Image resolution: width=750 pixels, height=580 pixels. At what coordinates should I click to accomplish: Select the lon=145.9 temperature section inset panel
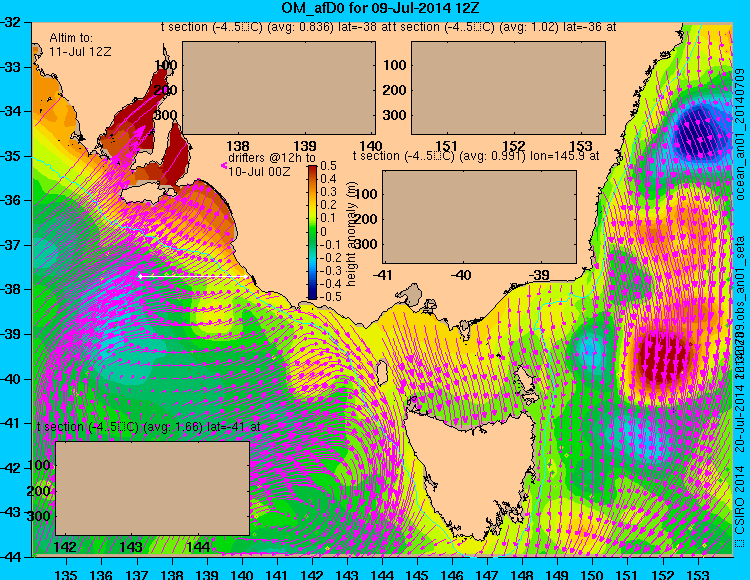(479, 217)
